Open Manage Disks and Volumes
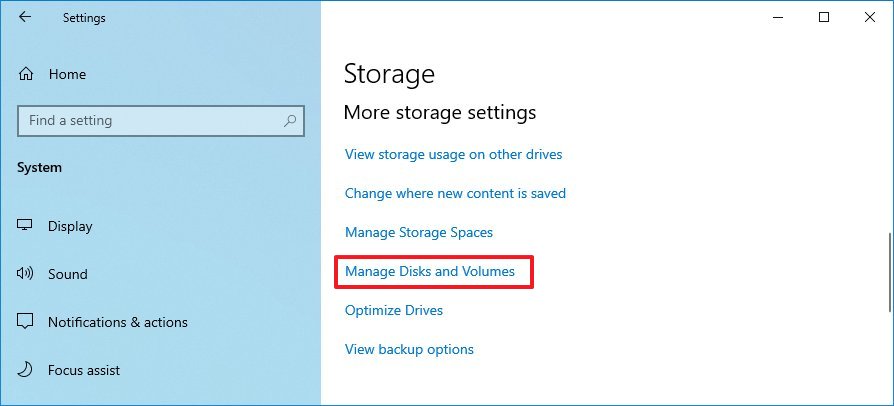The height and width of the screenshot is (406, 894). click(x=430, y=271)
